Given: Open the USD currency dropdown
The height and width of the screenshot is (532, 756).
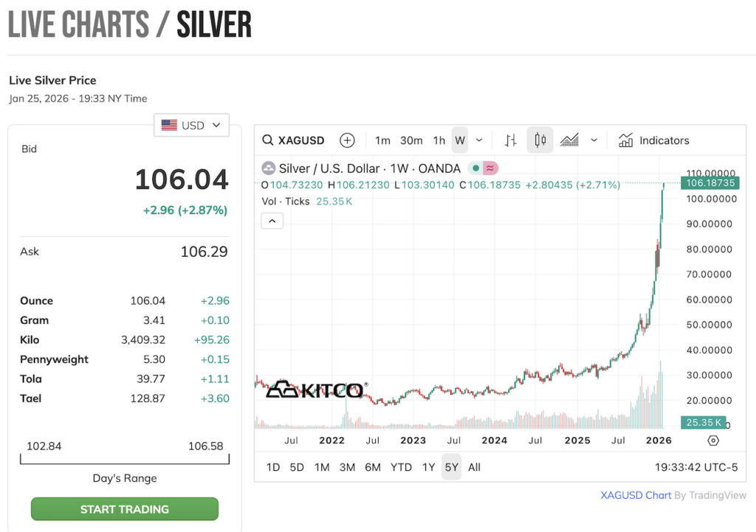Looking at the screenshot, I should coord(191,125).
